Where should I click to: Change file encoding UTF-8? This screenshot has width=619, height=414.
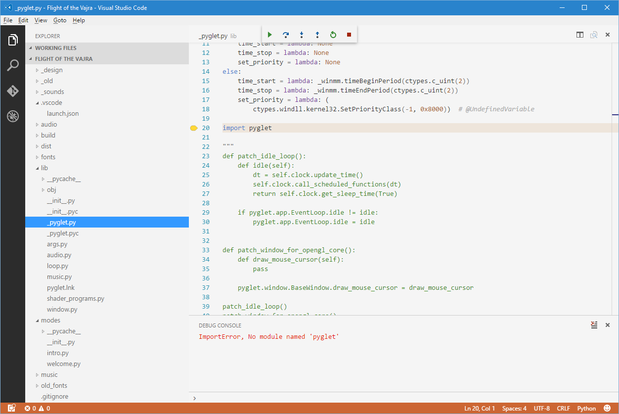(x=542, y=408)
